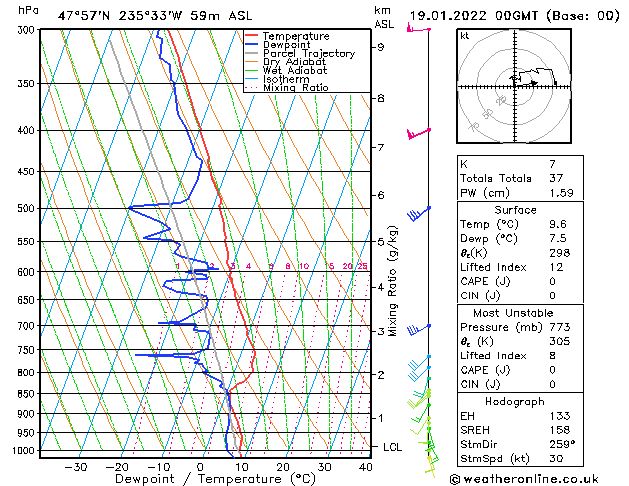Click the 850 hPa pressure label

coord(28,394)
